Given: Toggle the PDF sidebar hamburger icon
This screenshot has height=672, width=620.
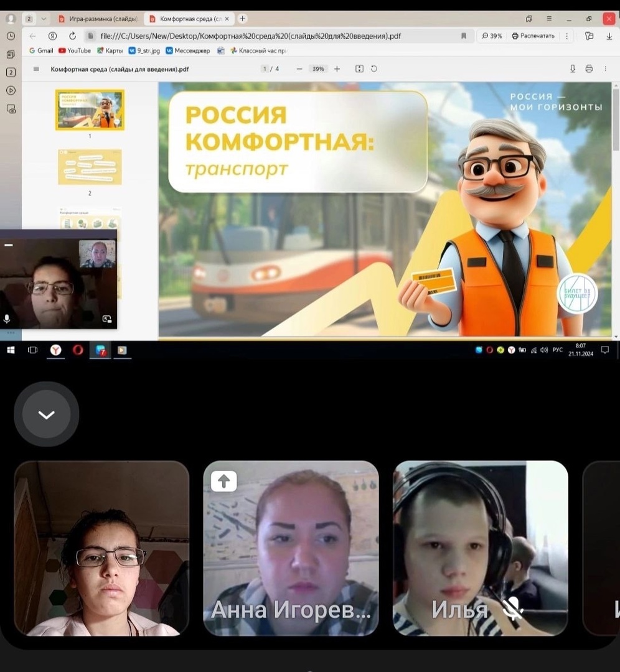Looking at the screenshot, I should coord(37,69).
